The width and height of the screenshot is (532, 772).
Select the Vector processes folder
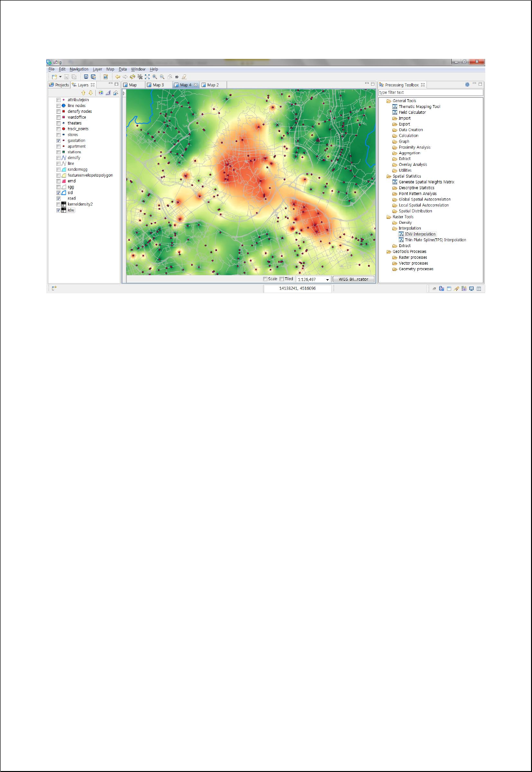coord(413,263)
